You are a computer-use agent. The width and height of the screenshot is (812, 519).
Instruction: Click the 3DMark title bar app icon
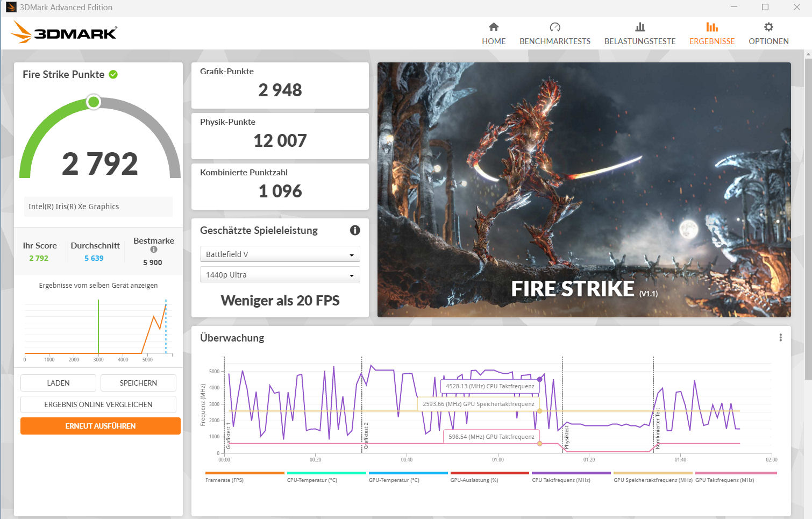(x=11, y=8)
